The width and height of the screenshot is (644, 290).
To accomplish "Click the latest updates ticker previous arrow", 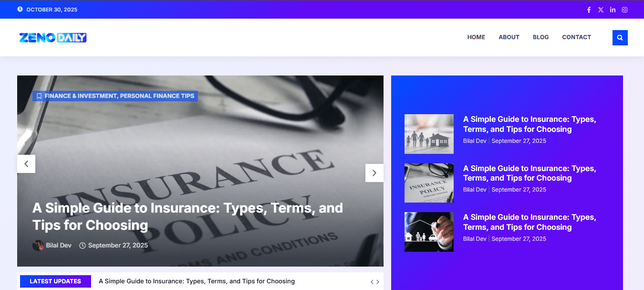I will tap(372, 282).
